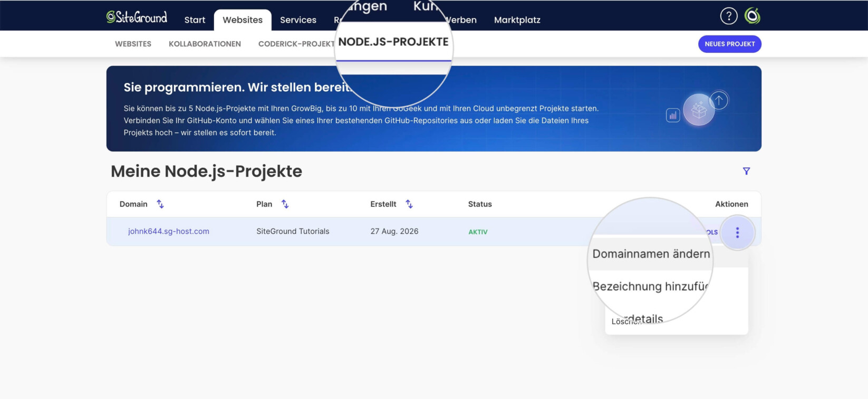Open the user profile avatar icon
Screen dimensions: 868x399
click(753, 16)
